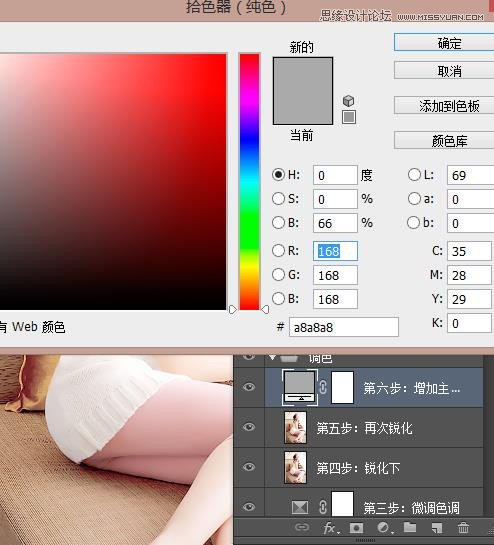Viewport: 494px width, 545px height.
Task: Hide the 第六步 layer via eye icon
Action: [x=249, y=387]
